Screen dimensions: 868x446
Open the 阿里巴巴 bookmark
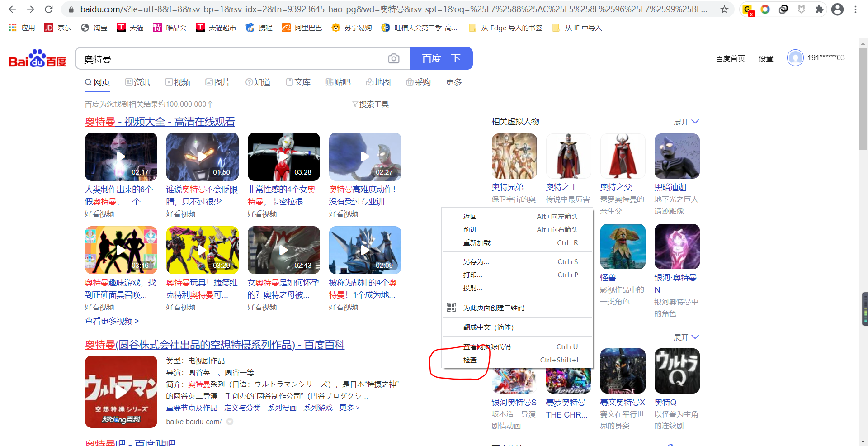[x=302, y=28]
